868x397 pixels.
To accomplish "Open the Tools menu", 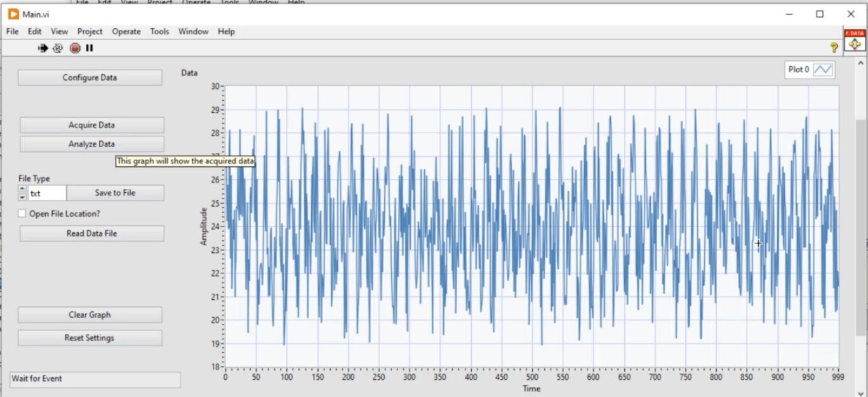I will (x=159, y=31).
